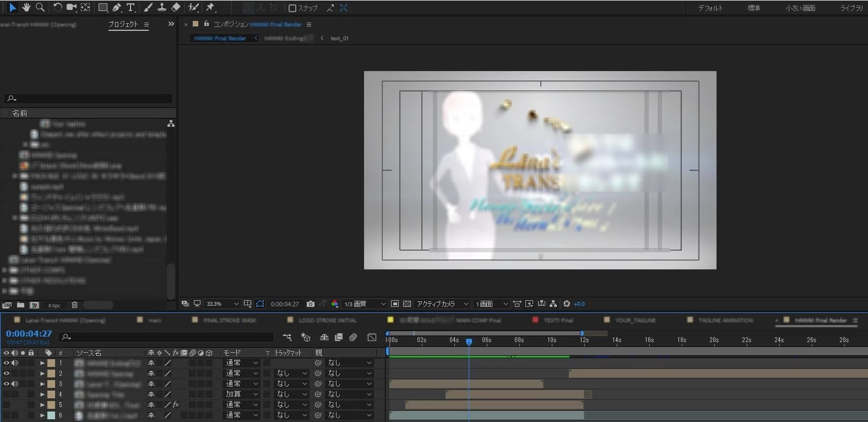Select the Pan Behind anchor point tool
The height and width of the screenshot is (422, 868).
tap(85, 7)
